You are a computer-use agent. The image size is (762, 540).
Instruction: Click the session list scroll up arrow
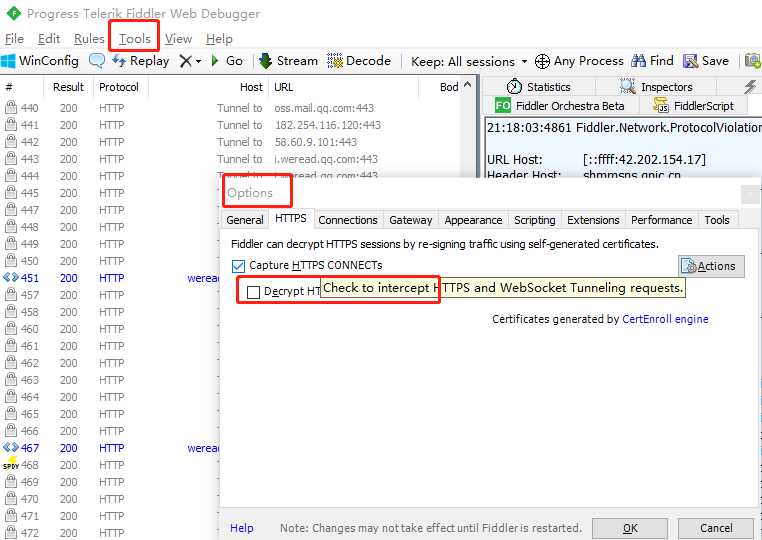(468, 85)
